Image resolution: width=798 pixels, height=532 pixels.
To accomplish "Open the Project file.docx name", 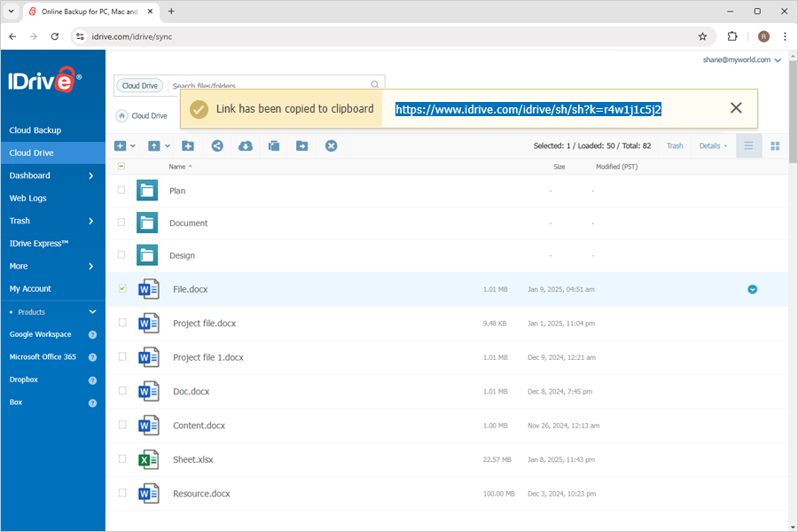I will (x=204, y=324).
